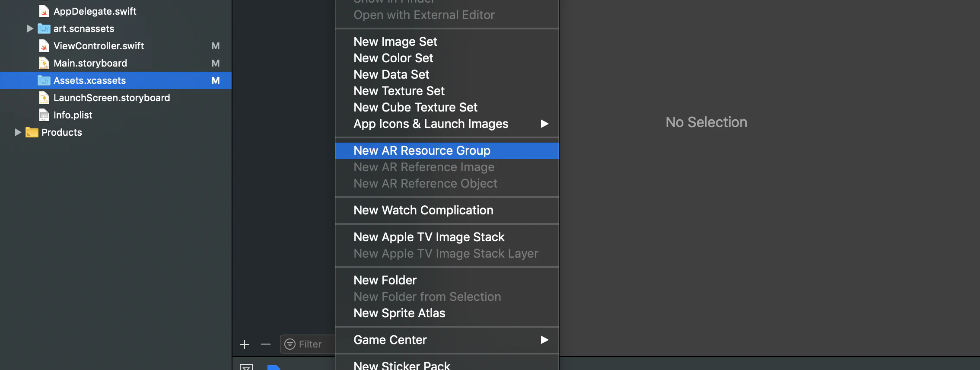Viewport: 980px width, 370px height.
Task: Expand the Products group
Action: (18, 132)
